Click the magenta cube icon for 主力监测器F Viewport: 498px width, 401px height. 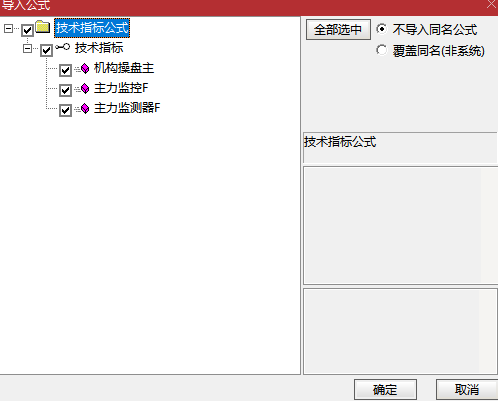coord(85,108)
